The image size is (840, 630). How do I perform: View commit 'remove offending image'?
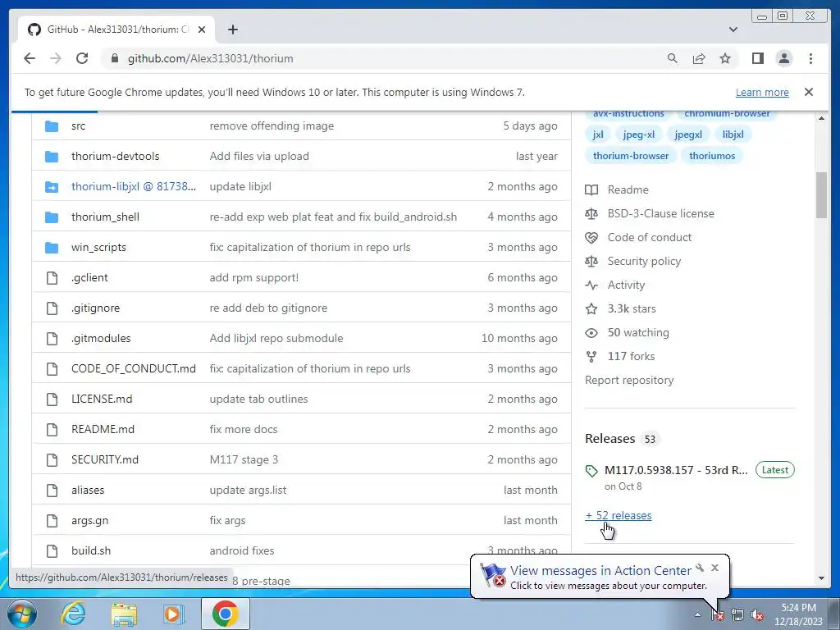(x=272, y=126)
